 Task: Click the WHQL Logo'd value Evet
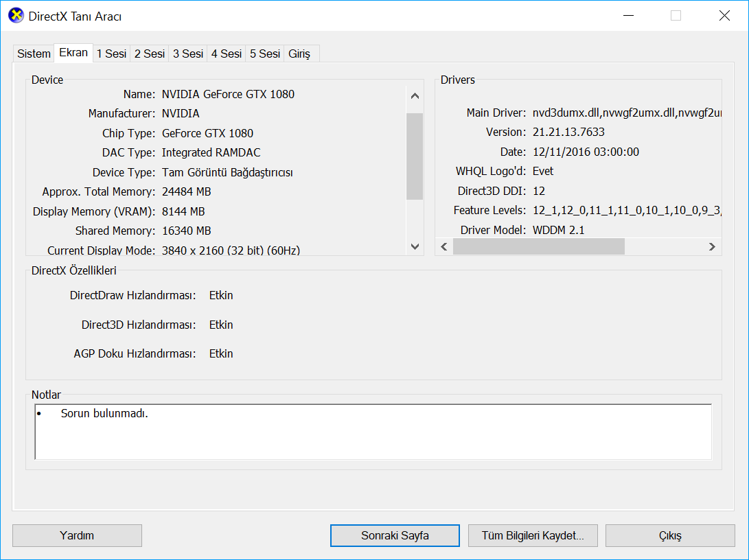[542, 172]
